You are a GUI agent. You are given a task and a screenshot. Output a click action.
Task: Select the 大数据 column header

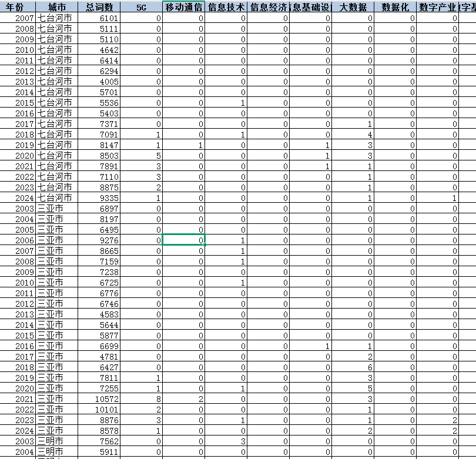[x=353, y=7]
